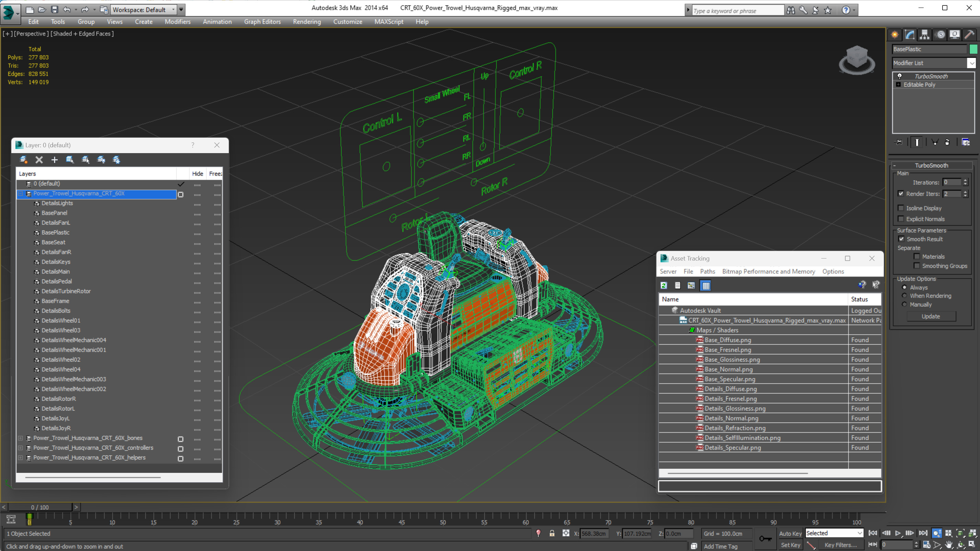Select the Always update option

[904, 287]
